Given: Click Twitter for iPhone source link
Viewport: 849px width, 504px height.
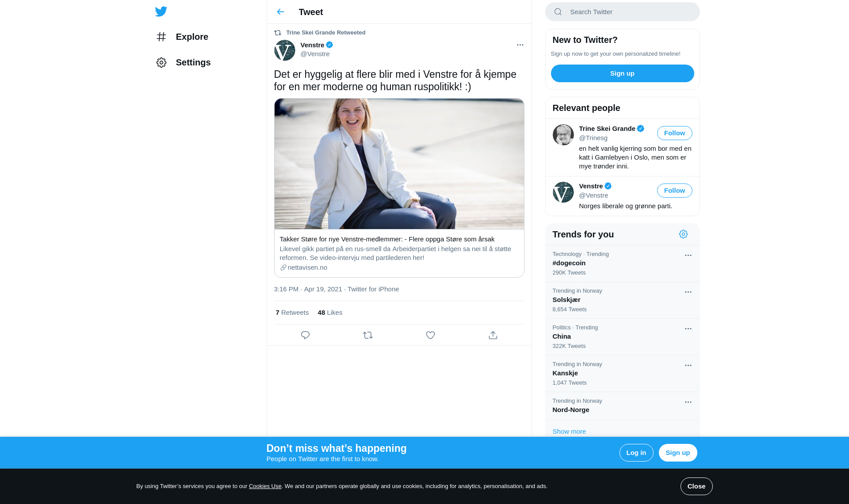Looking at the screenshot, I should 373,289.
